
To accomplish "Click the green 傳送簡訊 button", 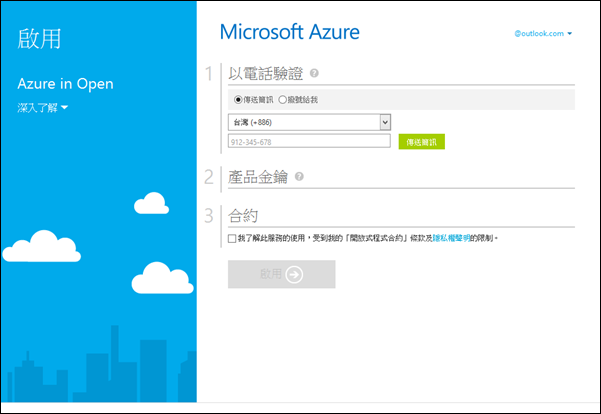I will click(421, 142).
